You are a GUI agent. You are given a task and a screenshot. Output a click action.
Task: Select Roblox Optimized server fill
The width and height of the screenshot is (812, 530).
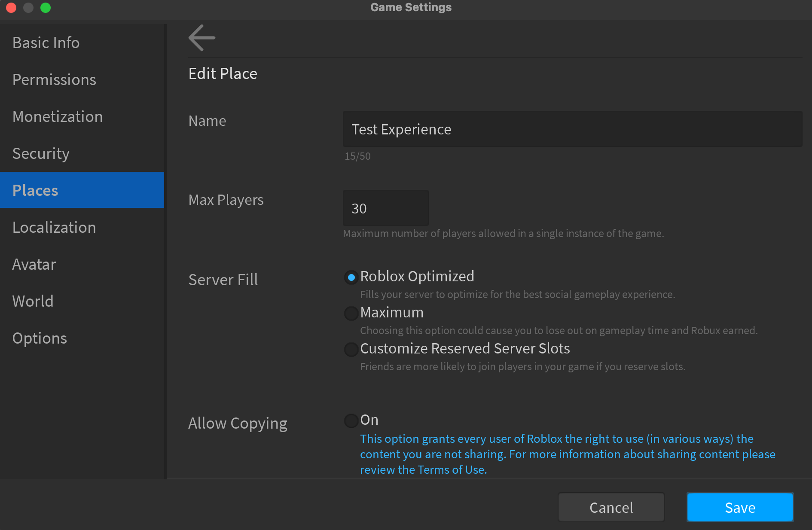coord(351,277)
